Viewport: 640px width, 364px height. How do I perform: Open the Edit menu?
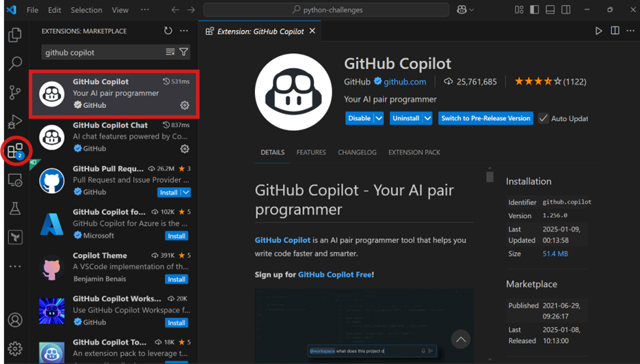[54, 10]
